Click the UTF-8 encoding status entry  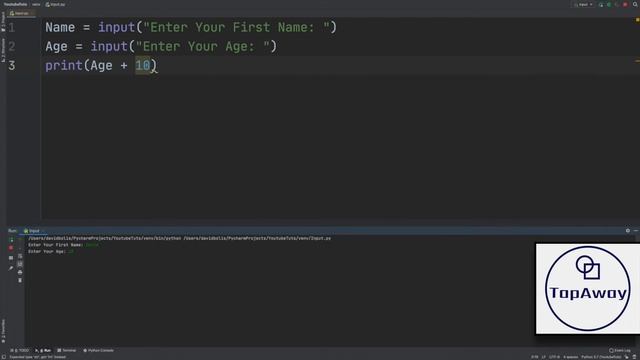click(x=554, y=357)
